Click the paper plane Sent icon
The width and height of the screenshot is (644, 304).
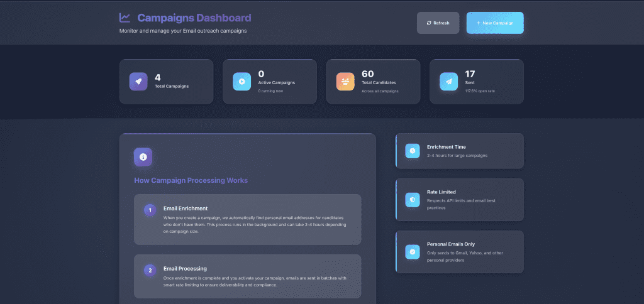click(x=449, y=82)
